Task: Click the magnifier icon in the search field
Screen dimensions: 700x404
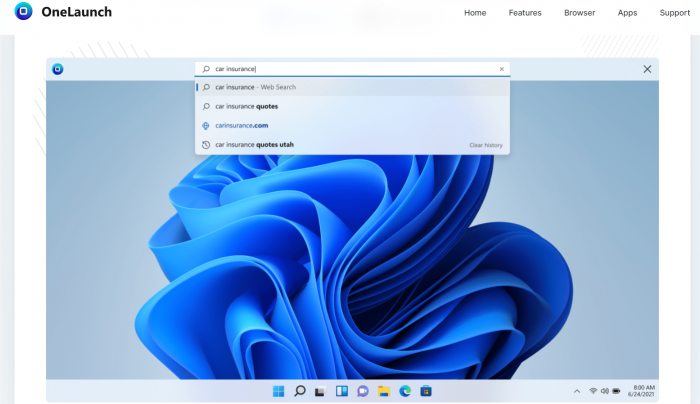Action: pyautogui.click(x=206, y=69)
